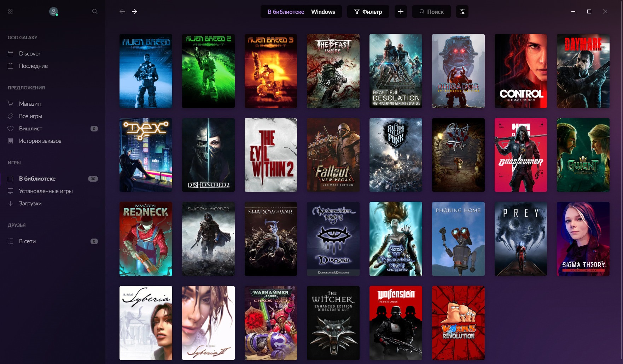Open view customization sliders icon
This screenshot has width=623, height=364.
[462, 12]
